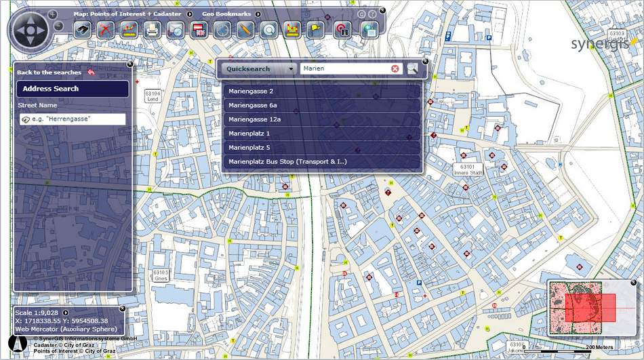Open the binoculars search tool

tap(83, 31)
